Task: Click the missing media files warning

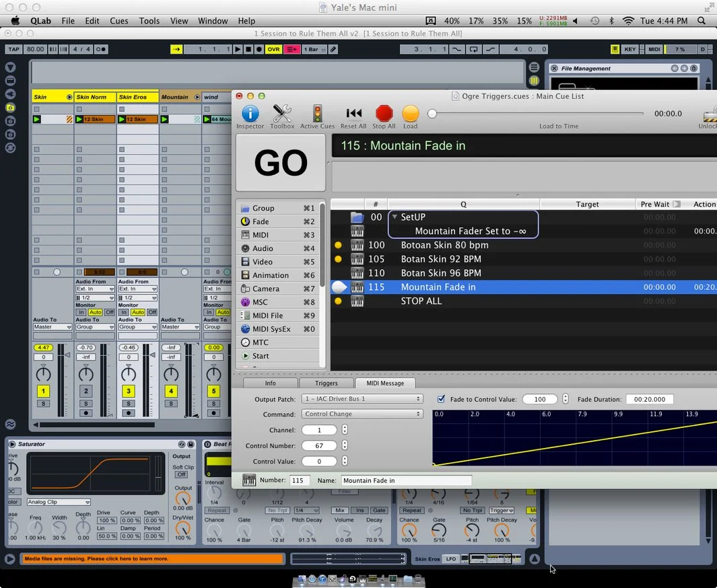Action: click(151, 559)
